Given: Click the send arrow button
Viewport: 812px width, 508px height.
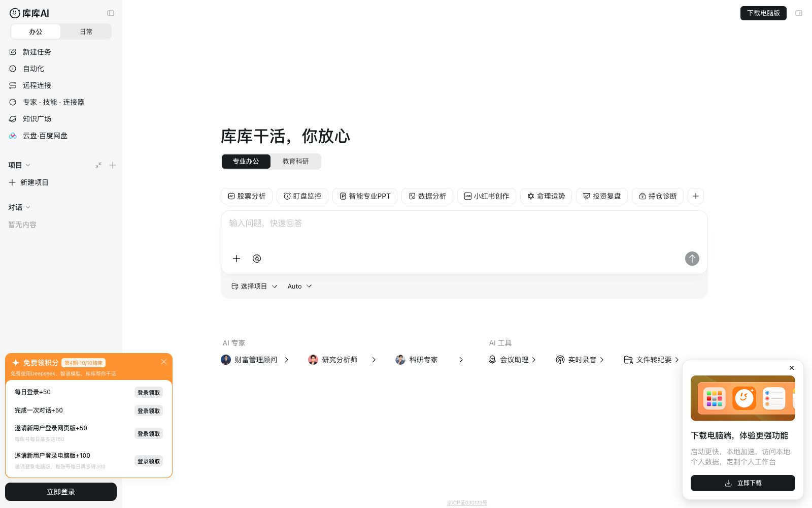Looking at the screenshot, I should pyautogui.click(x=692, y=259).
